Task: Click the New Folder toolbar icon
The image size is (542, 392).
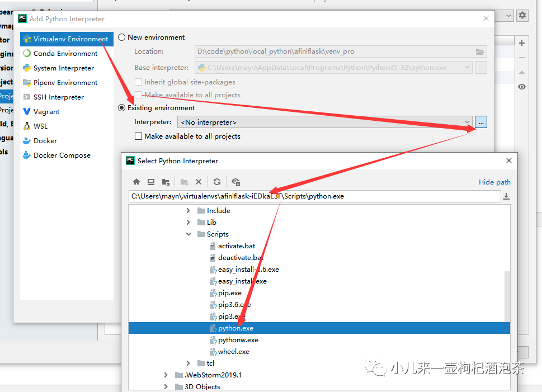Action: [184, 182]
